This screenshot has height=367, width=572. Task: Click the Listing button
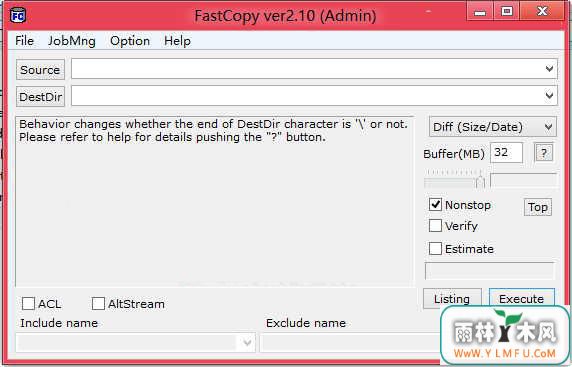(452, 299)
